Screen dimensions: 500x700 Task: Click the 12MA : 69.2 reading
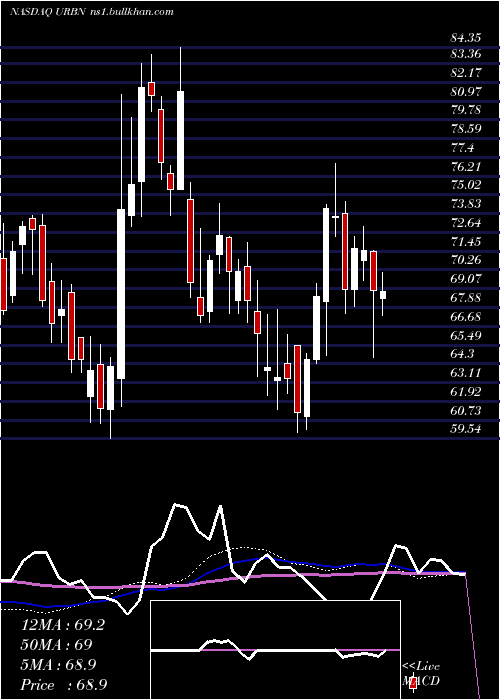tap(63, 625)
